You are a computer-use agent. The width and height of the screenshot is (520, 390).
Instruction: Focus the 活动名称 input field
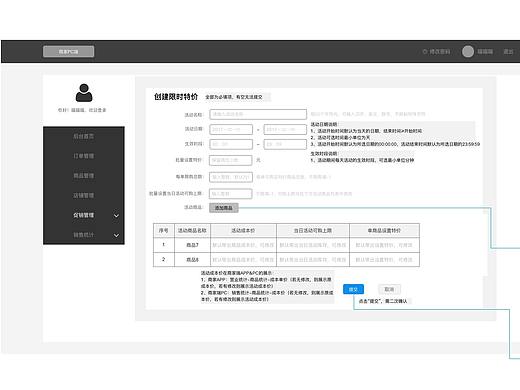258,114
